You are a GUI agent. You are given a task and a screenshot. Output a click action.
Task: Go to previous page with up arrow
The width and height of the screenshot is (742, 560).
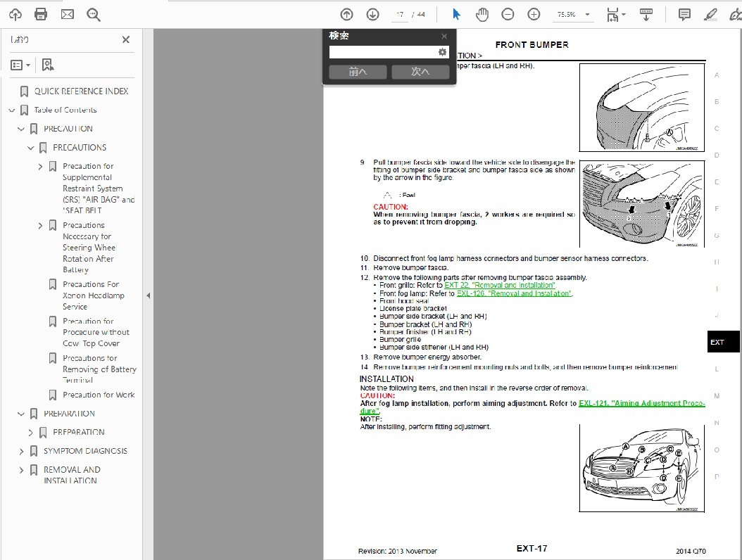pos(346,14)
